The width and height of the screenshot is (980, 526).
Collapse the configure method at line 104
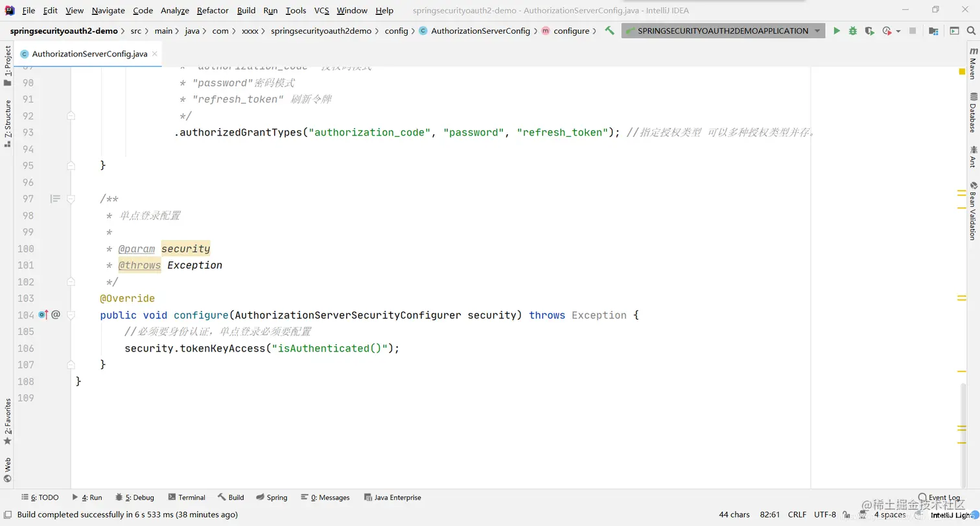(71, 315)
